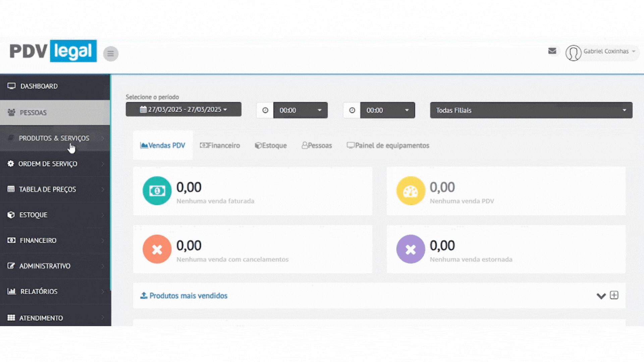Switch to the Estoque tab
Viewport: 644px width, 362px height.
coord(271,145)
